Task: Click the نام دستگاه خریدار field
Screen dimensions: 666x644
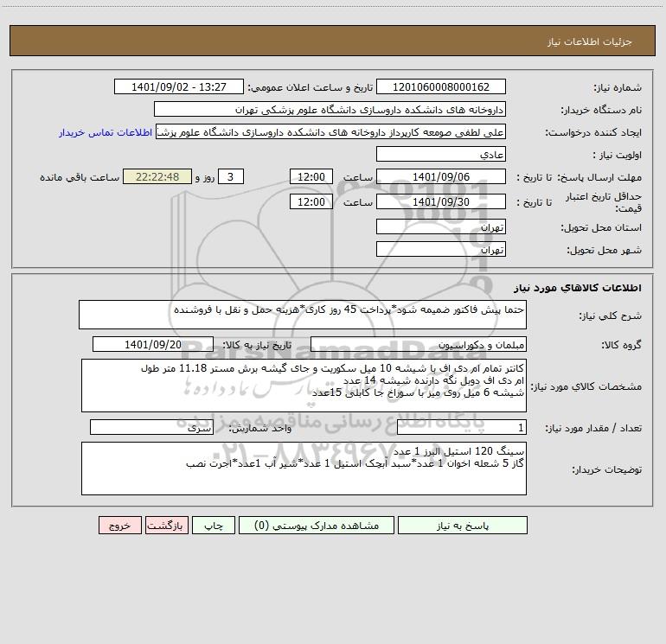Action: click(330, 109)
